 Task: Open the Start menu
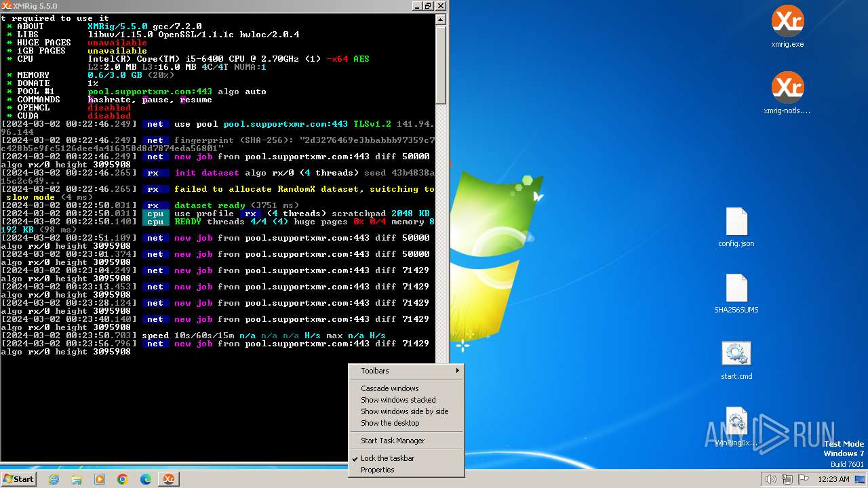pos(18,479)
